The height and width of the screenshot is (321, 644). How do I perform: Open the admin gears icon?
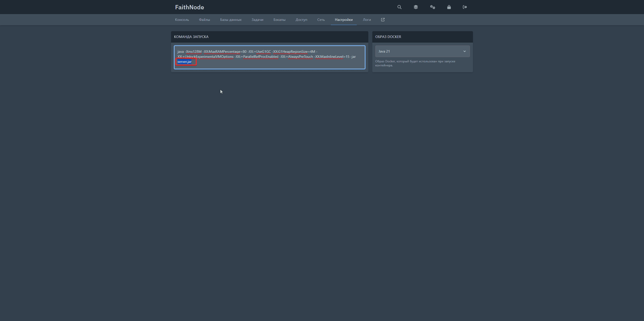click(x=432, y=7)
